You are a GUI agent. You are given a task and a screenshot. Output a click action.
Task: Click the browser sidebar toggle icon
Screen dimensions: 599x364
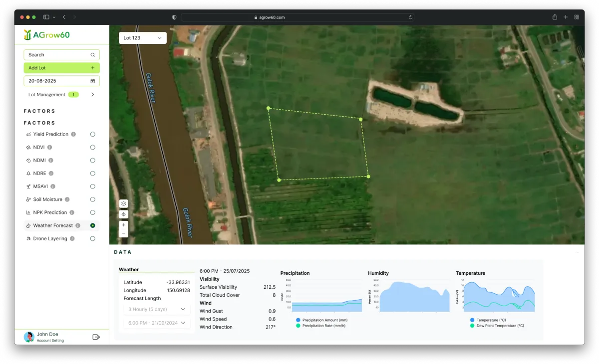(x=46, y=17)
